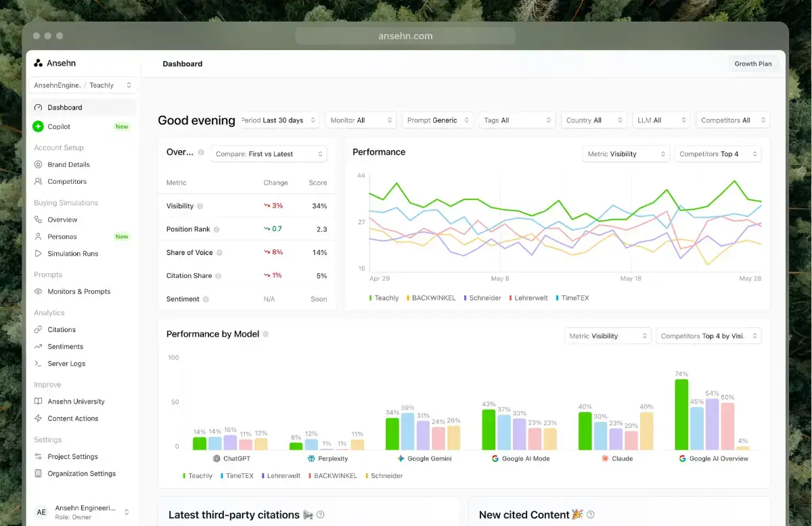
Task: Click the info icon next to Share of Voice
Action: 219,253
